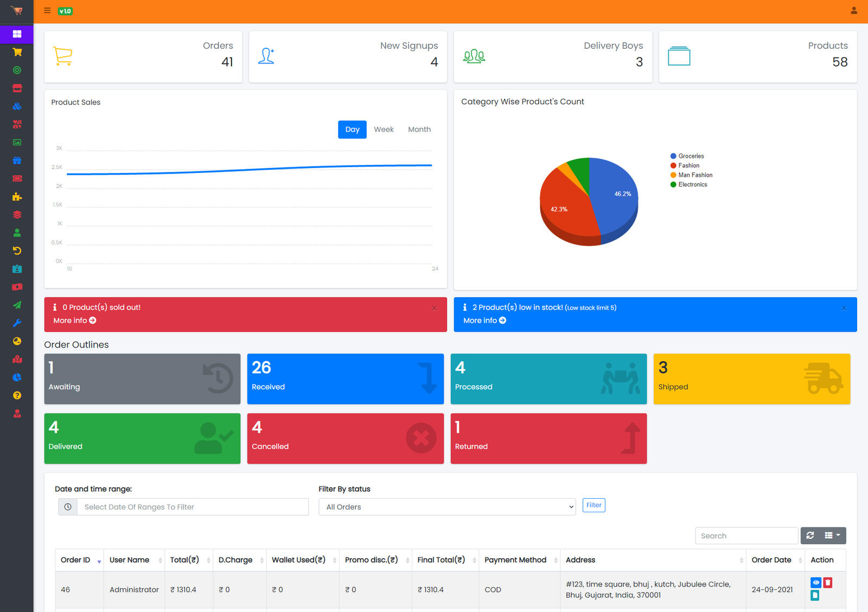The height and width of the screenshot is (612, 868).
Task: Refresh the orders table
Action: (x=810, y=536)
